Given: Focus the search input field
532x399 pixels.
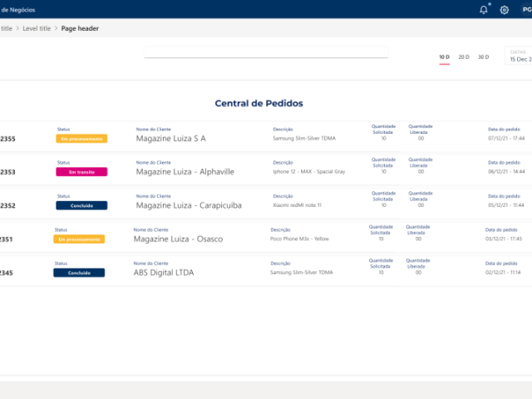Looking at the screenshot, I should pos(266,52).
